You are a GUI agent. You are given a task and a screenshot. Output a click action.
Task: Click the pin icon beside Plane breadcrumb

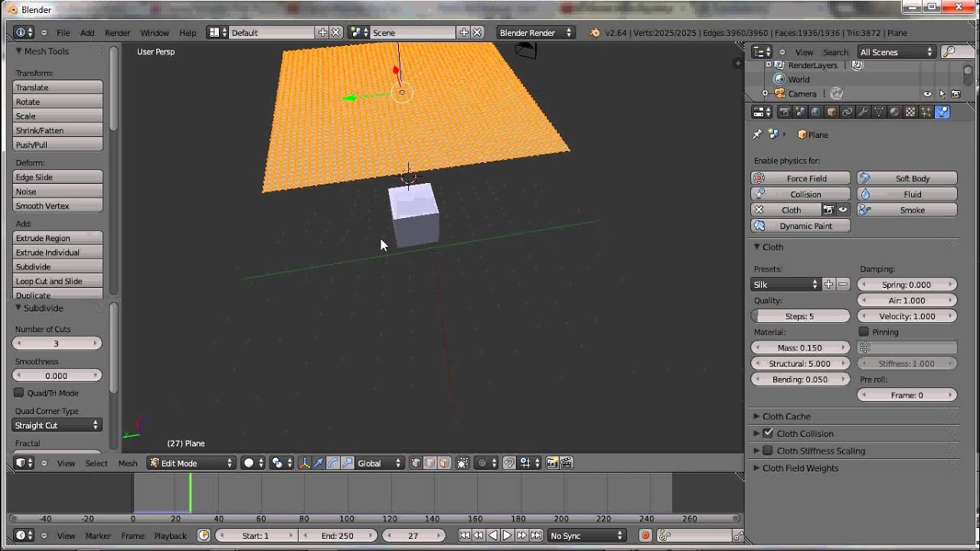click(x=757, y=134)
